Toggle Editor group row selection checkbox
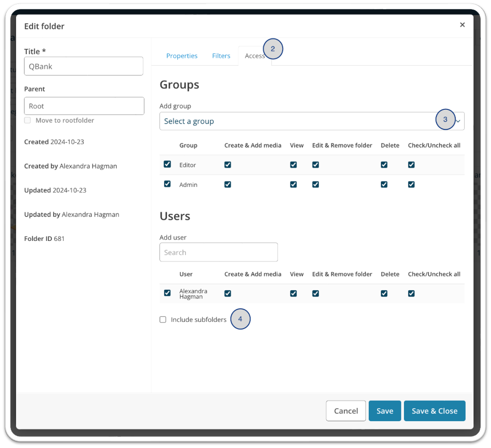This screenshot has width=491, height=448. [167, 164]
